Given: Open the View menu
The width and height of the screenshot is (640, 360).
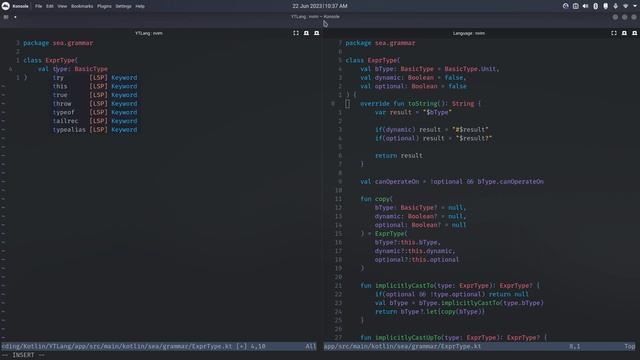Looking at the screenshot, I should (62, 6).
